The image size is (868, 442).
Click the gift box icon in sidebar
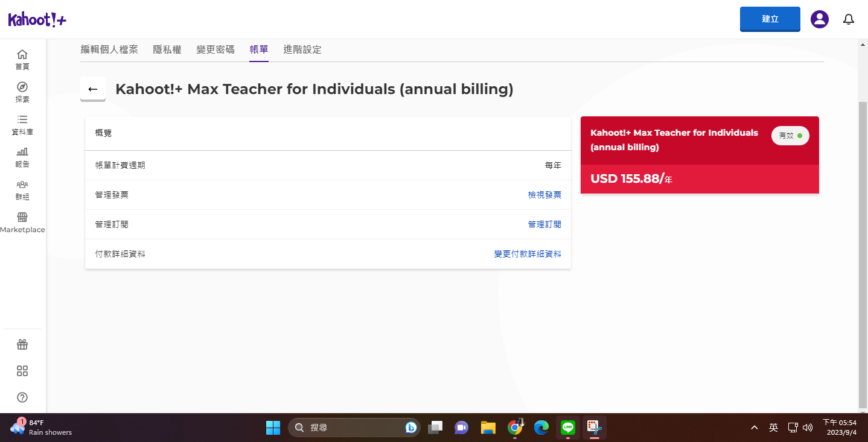tap(22, 345)
